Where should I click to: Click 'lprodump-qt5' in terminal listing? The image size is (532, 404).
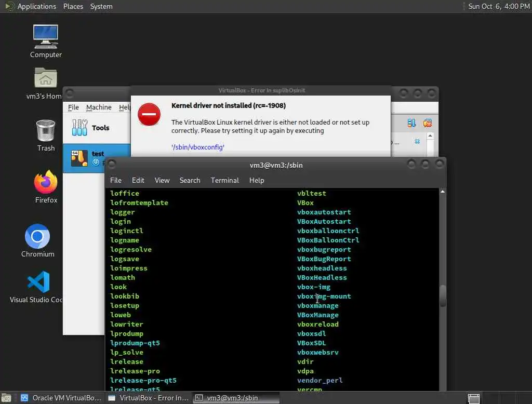(x=135, y=343)
